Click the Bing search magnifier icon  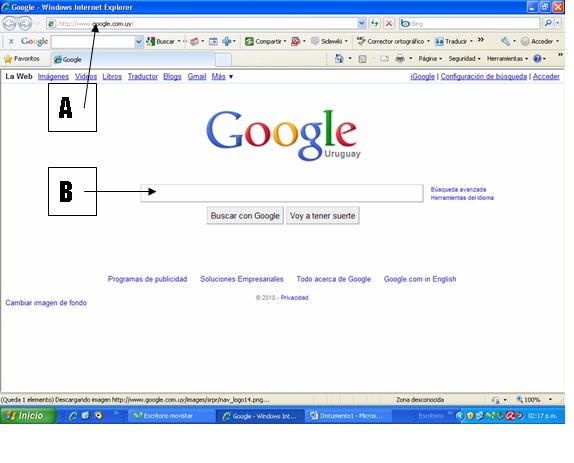pyautogui.click(x=548, y=24)
